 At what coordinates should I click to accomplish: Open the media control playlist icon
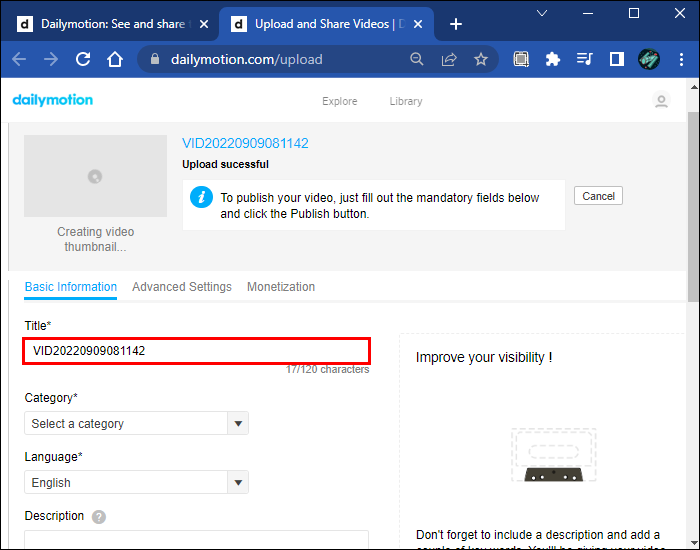point(584,59)
